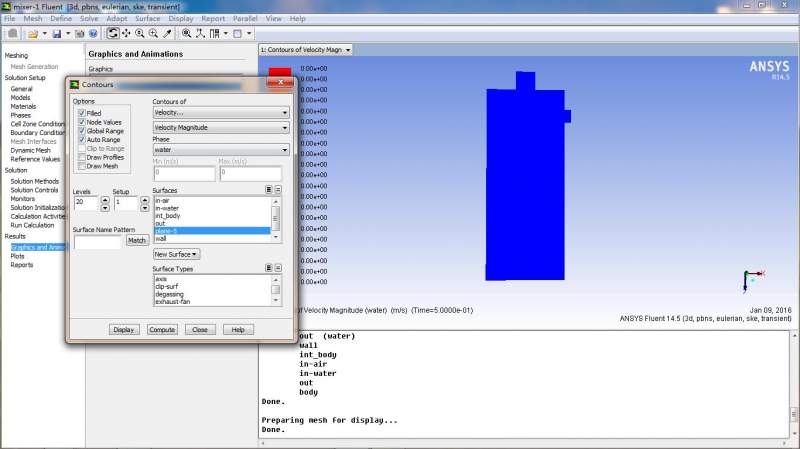Click the red color legend swatch
The height and width of the screenshot is (449, 800).
click(280, 72)
